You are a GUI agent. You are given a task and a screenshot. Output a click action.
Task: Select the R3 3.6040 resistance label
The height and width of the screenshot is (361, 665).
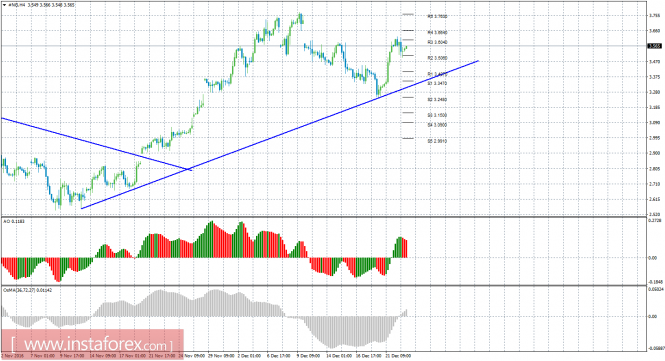coord(437,42)
